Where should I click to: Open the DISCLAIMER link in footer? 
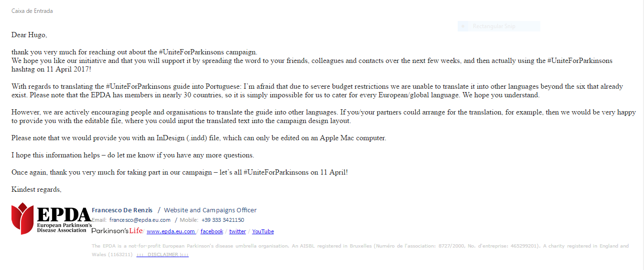(x=162, y=255)
